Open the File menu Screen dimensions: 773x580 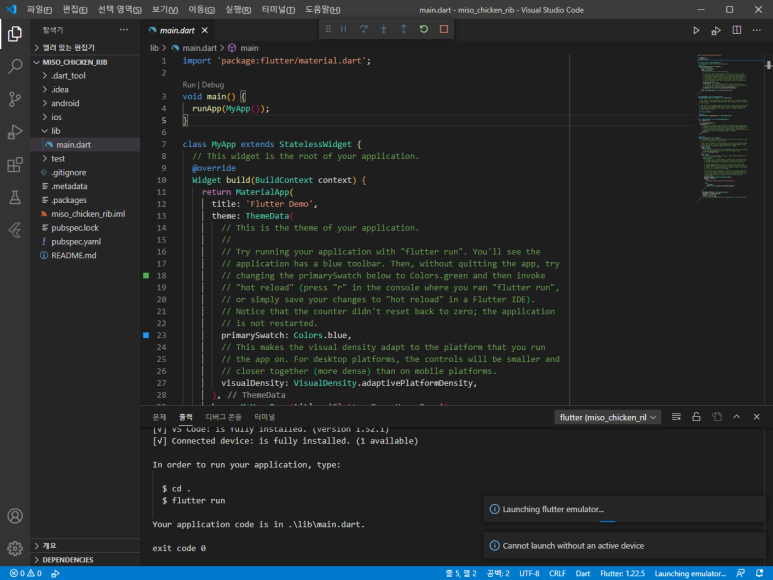39,10
